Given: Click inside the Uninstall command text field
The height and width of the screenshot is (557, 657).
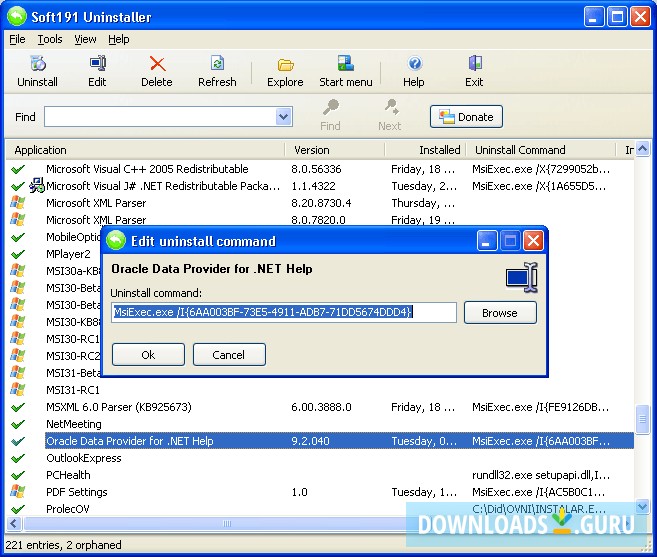Looking at the screenshot, I should [x=284, y=312].
